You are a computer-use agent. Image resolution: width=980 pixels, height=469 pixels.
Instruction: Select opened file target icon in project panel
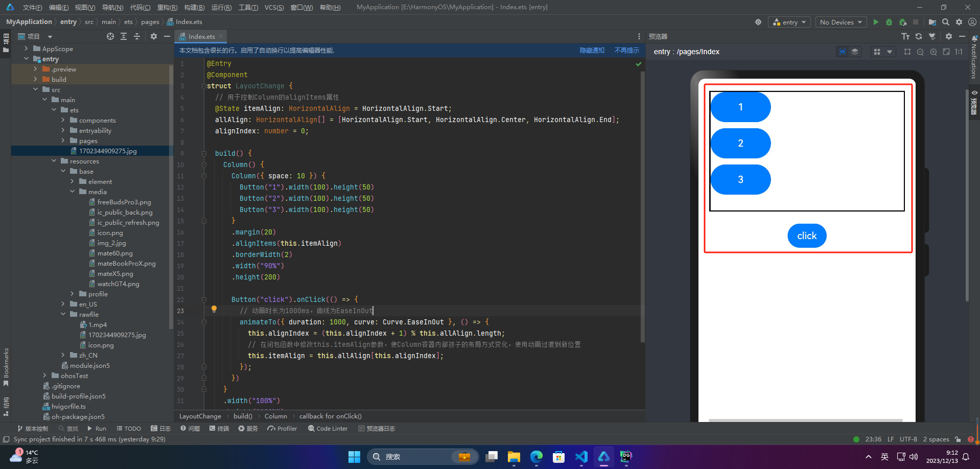[x=110, y=36]
